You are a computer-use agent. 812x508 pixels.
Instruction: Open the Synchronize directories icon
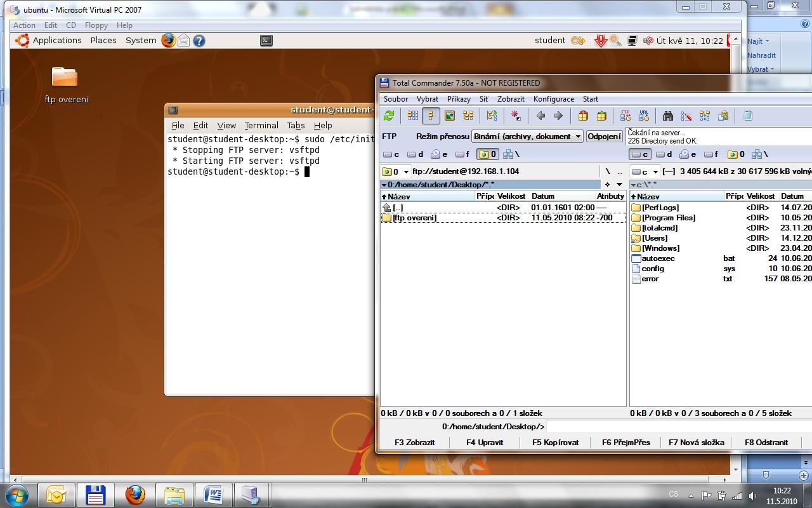pyautogui.click(x=705, y=116)
